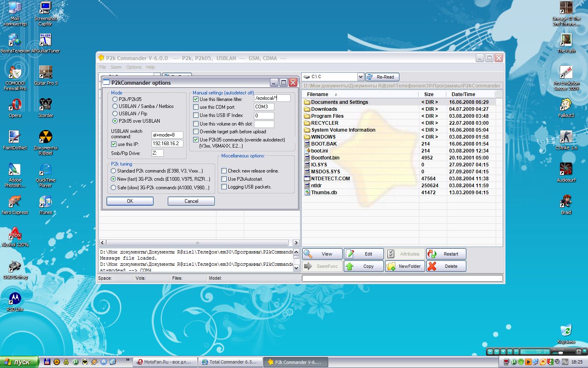Open Screenshot Captor desktop icon
588x368 pixels.
tap(46, 13)
